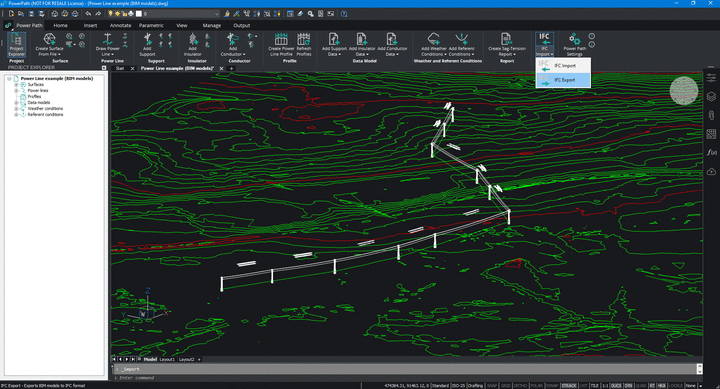Close the Power Line example document tab

(x=221, y=68)
